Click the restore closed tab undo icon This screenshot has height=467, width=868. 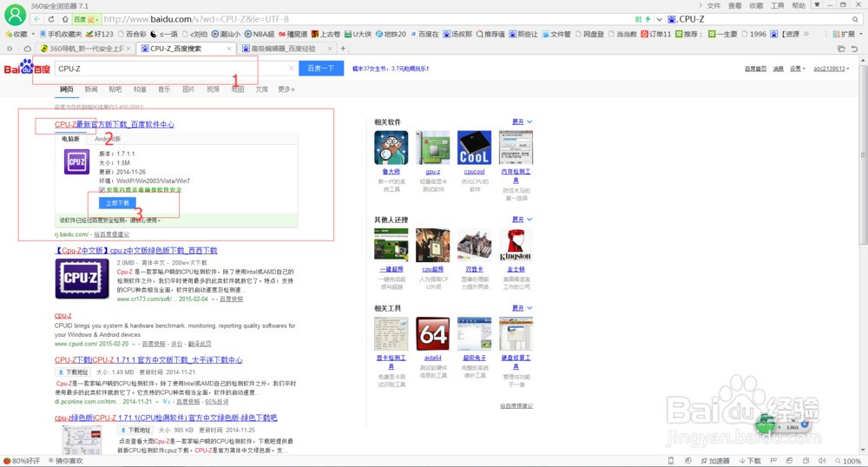[x=854, y=49]
